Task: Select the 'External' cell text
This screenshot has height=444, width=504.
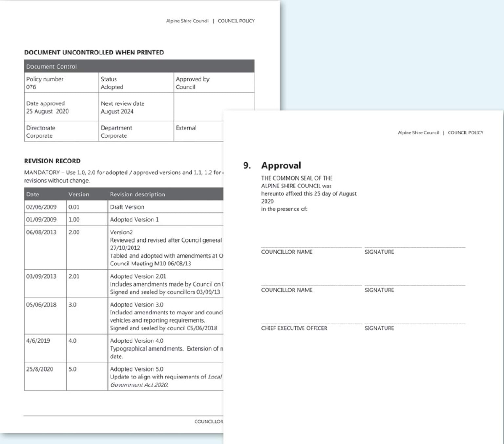Action: point(186,128)
